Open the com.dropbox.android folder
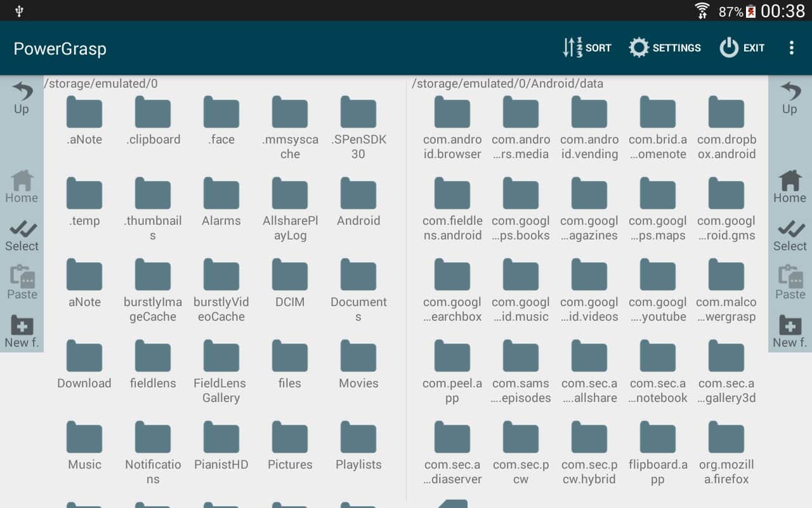 (x=726, y=128)
